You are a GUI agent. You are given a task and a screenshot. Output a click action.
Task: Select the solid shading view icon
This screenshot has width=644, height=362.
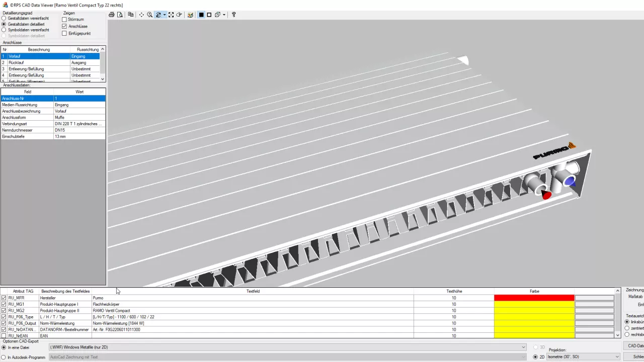coord(201,15)
